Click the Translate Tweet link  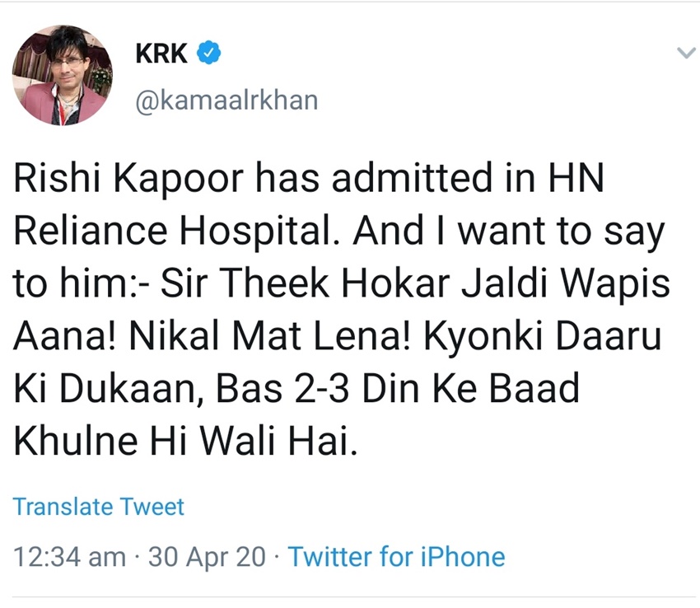coord(99,506)
